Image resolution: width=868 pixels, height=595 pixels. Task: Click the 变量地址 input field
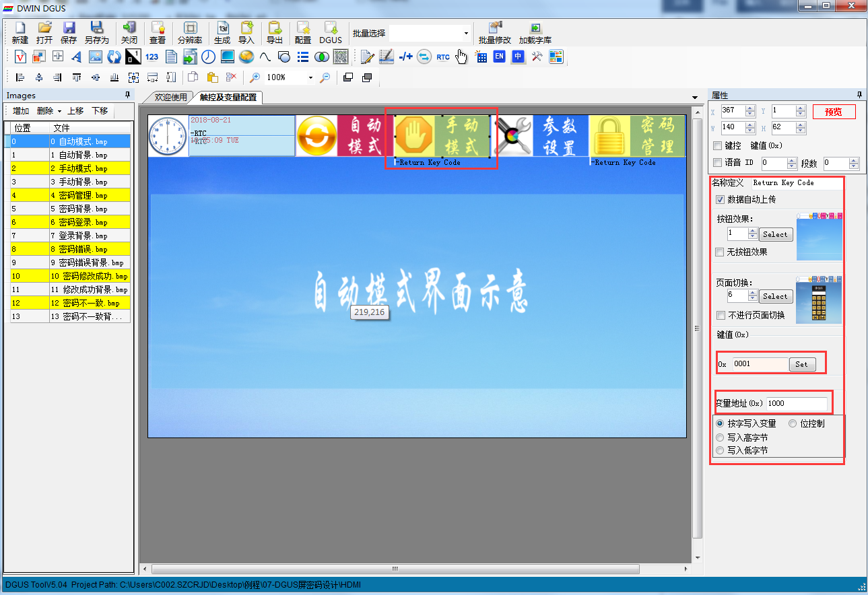tap(797, 403)
